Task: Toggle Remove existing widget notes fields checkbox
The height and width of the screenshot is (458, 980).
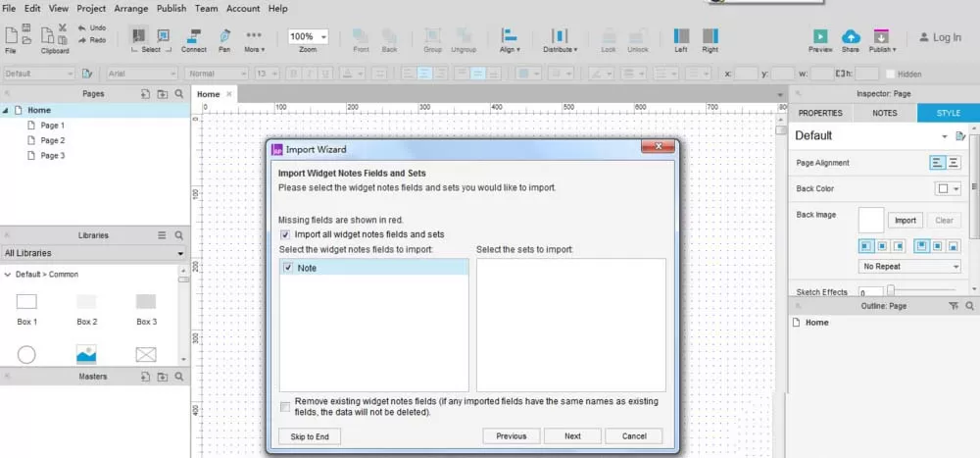Action: coord(285,407)
